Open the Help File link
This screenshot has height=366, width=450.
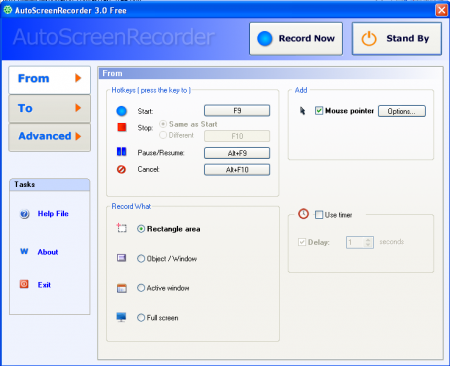click(53, 214)
